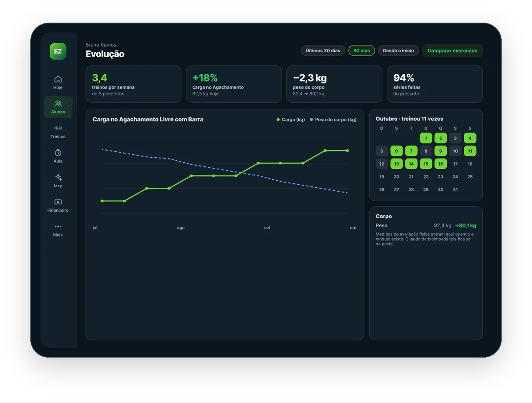
Task: Open the séries feitas stat card
Action: (x=435, y=84)
